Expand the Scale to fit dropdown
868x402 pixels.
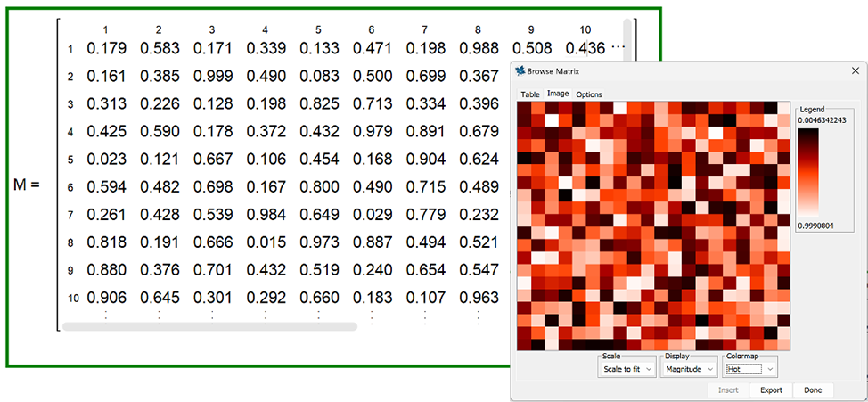pos(627,368)
